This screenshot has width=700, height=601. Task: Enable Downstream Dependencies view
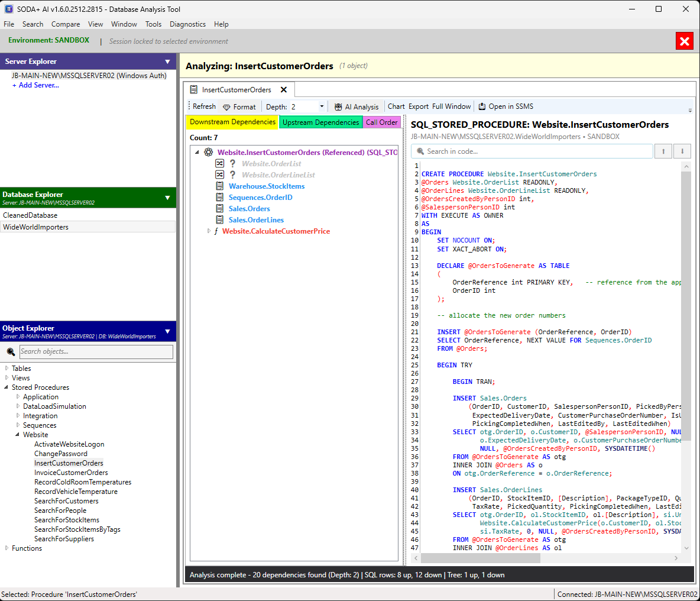[232, 122]
